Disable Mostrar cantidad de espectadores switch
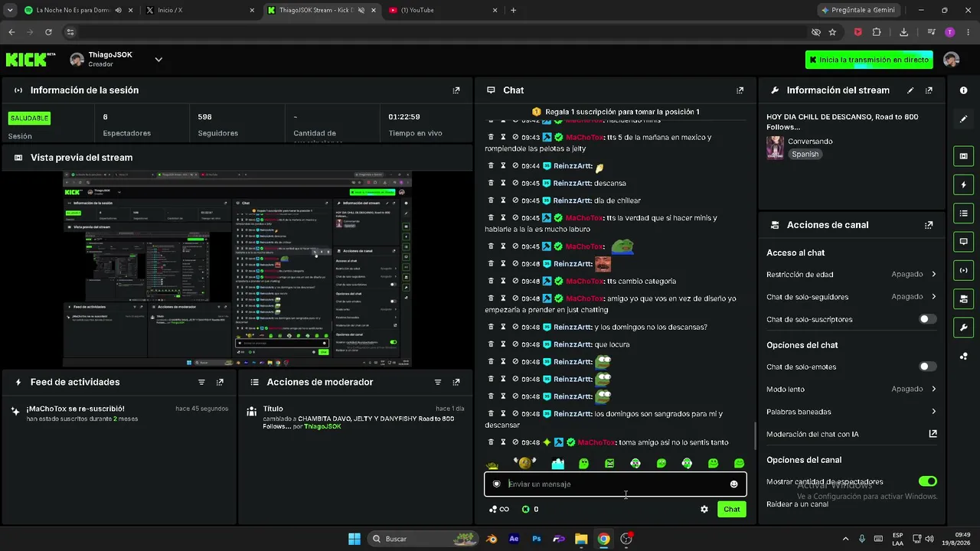Image resolution: width=980 pixels, height=551 pixels. (x=927, y=481)
